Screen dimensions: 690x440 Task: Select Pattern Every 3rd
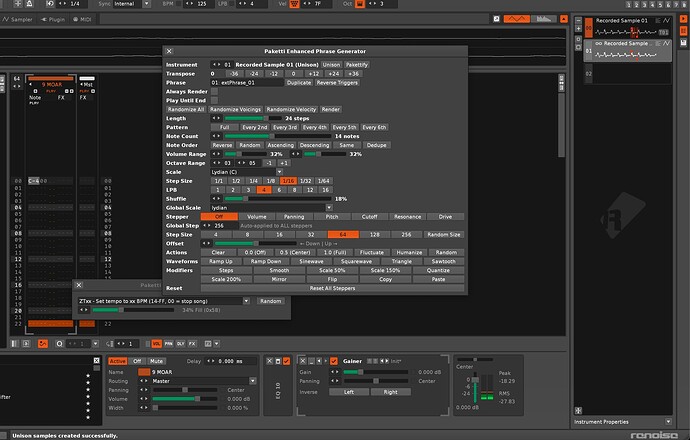(285, 127)
